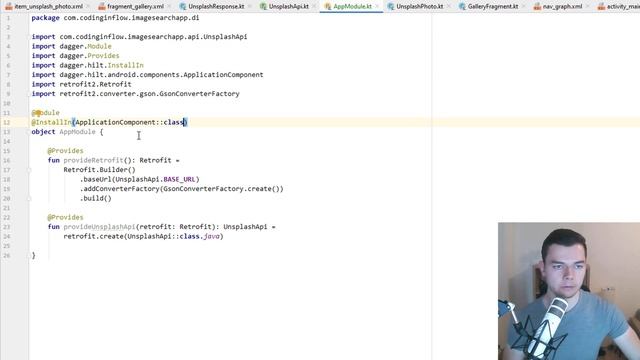
Task: Click the retrofit2.Retrofit import
Action: click(x=82, y=84)
